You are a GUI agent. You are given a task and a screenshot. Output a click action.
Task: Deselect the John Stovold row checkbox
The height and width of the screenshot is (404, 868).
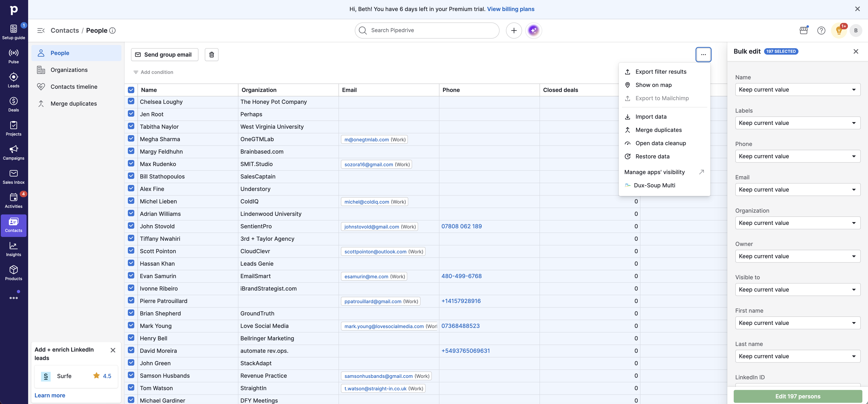click(x=131, y=226)
